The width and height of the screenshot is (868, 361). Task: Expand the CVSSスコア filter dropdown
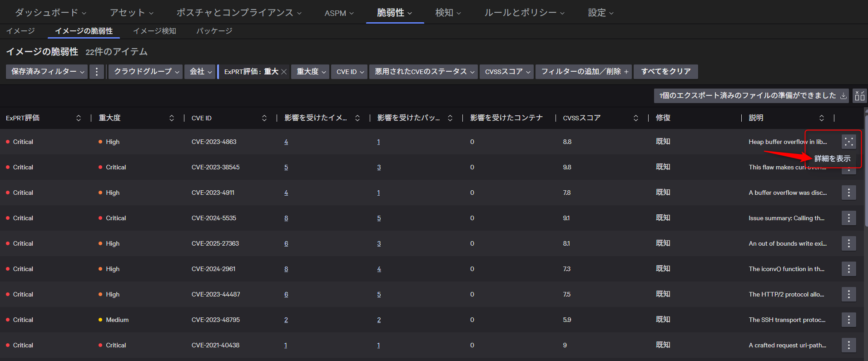point(507,72)
